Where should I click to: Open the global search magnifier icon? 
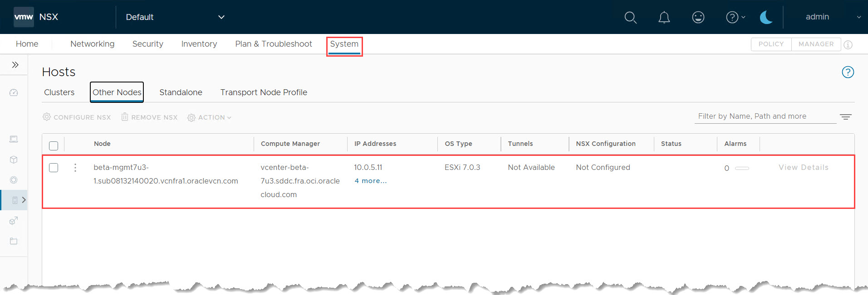630,17
